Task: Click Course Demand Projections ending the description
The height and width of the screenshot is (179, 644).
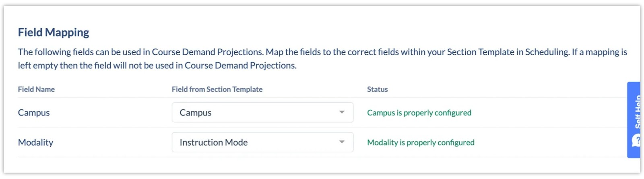Action: [240, 66]
